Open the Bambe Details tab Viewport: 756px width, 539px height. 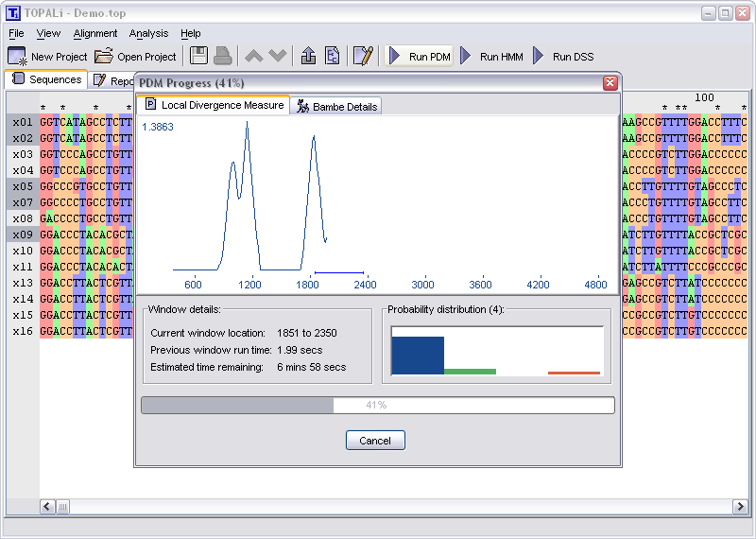[336, 106]
